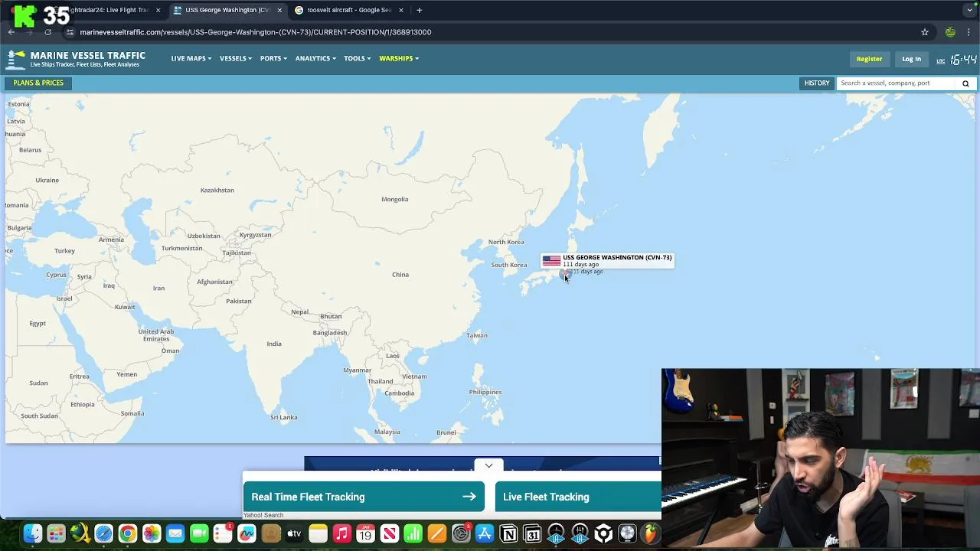Open Launchpad from the dock

pos(56,533)
